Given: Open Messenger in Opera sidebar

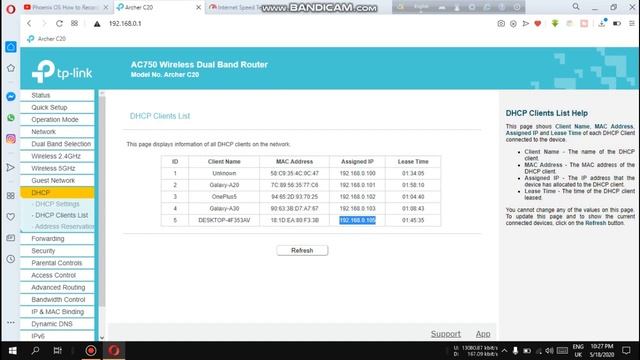Looking at the screenshot, I should (x=11, y=96).
